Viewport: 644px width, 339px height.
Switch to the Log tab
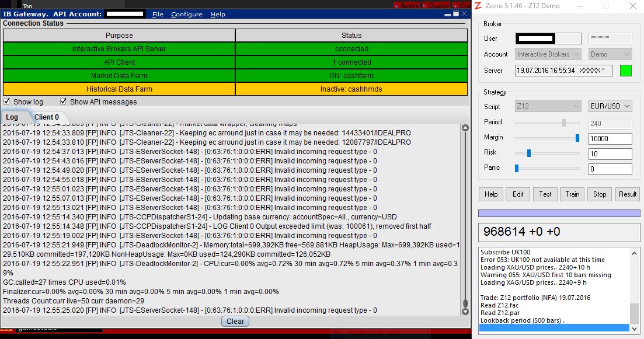12,117
